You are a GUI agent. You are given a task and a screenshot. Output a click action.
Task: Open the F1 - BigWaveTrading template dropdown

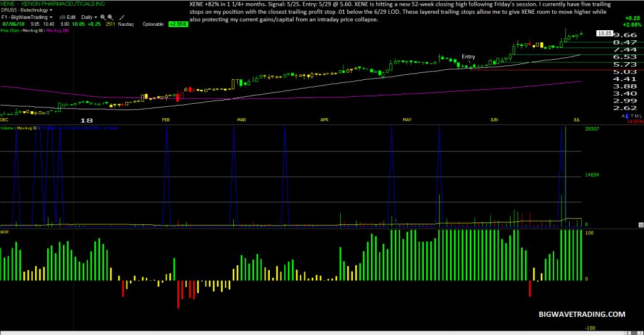click(x=26, y=17)
